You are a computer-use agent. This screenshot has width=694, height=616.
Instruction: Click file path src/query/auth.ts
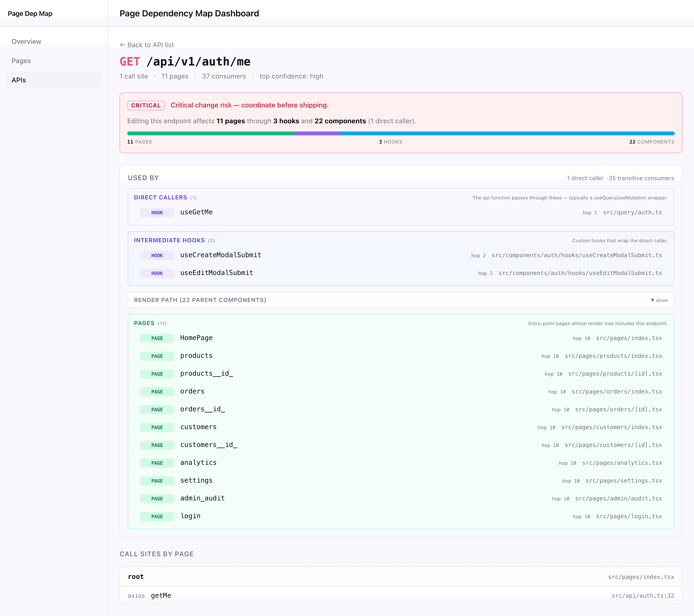[x=632, y=212]
